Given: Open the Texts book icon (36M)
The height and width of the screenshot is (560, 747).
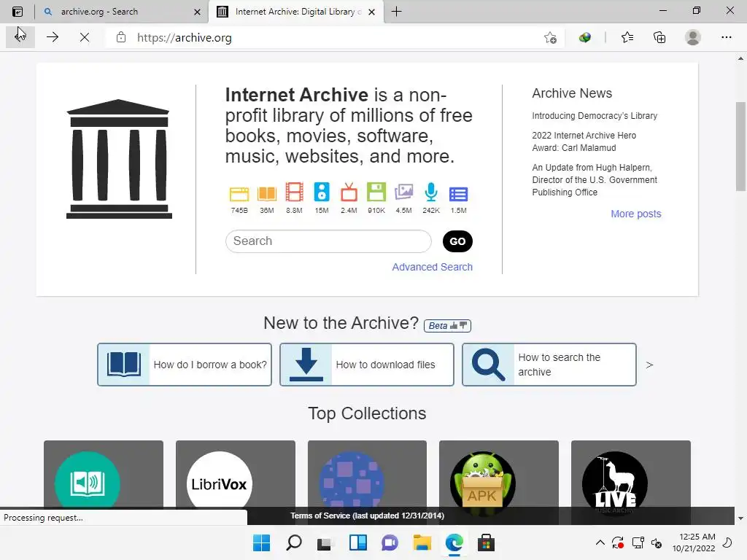Looking at the screenshot, I should click(x=267, y=193).
